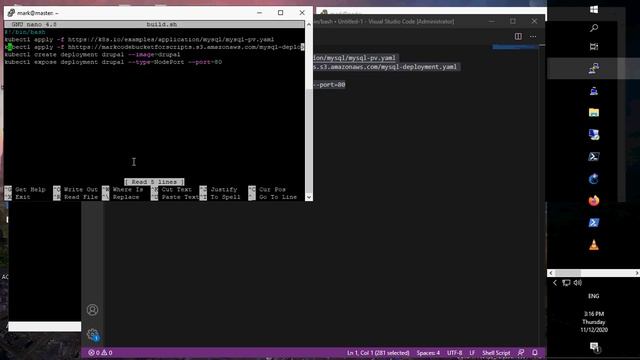
Task: Open Task View on the taskbar
Action: click(594, 47)
